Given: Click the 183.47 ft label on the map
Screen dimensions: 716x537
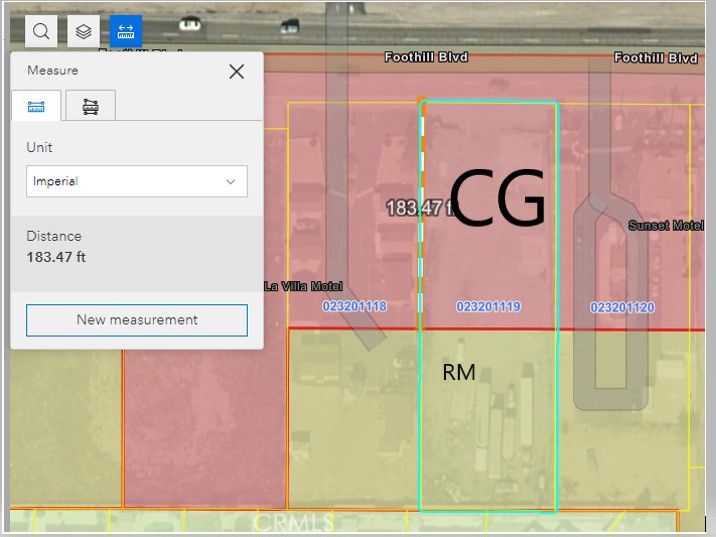Looking at the screenshot, I should tap(420, 208).
